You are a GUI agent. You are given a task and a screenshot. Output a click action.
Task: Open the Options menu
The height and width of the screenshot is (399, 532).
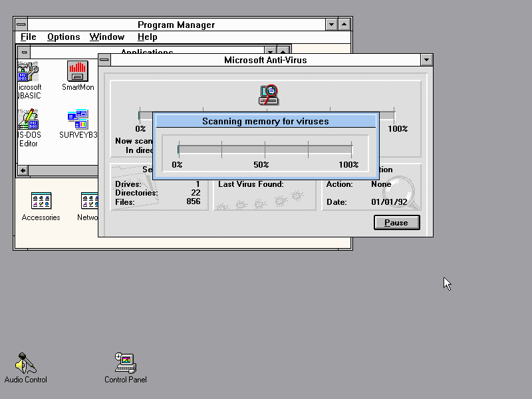[x=64, y=37]
